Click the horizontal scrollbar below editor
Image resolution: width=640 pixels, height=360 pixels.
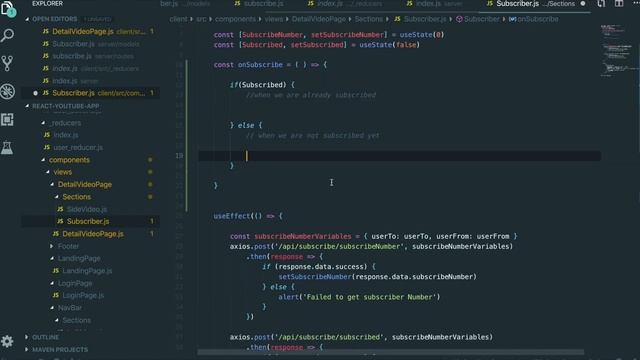[390, 352]
